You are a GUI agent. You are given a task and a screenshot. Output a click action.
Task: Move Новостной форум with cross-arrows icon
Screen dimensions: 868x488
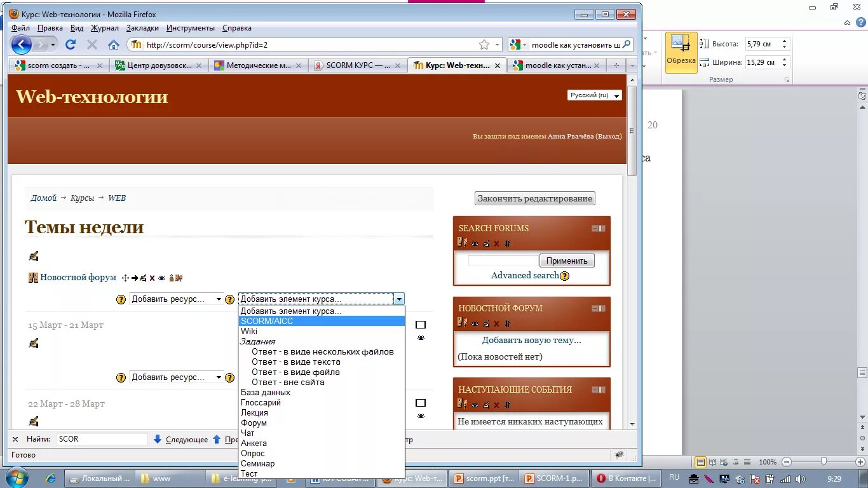point(125,278)
